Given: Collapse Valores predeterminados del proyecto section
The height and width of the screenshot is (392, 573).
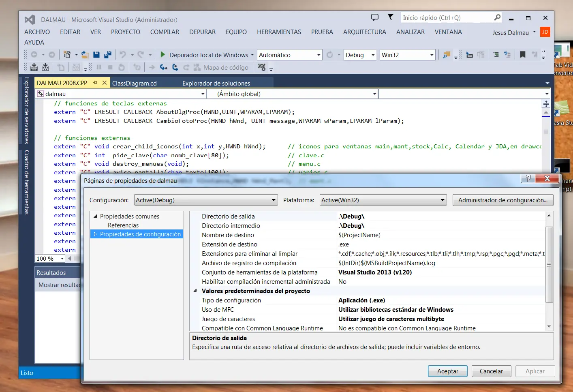Looking at the screenshot, I should (x=195, y=291).
